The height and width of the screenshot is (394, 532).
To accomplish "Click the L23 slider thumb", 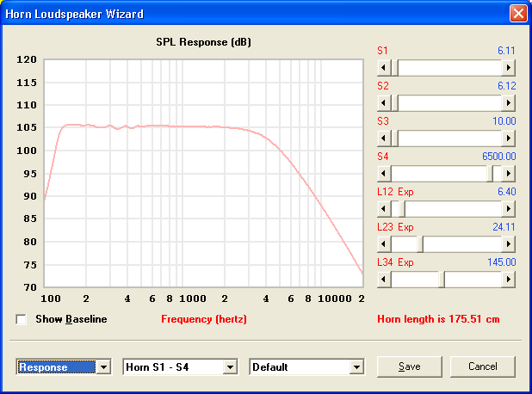I will click(420, 244).
